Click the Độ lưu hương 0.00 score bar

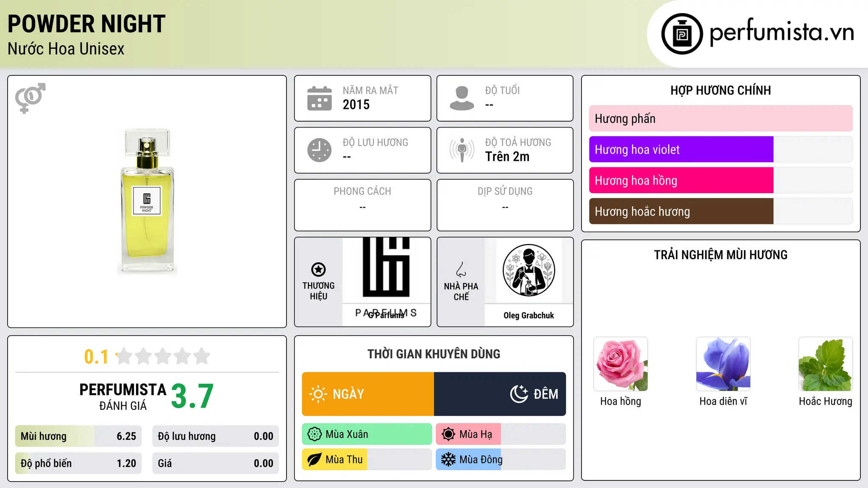215,436
